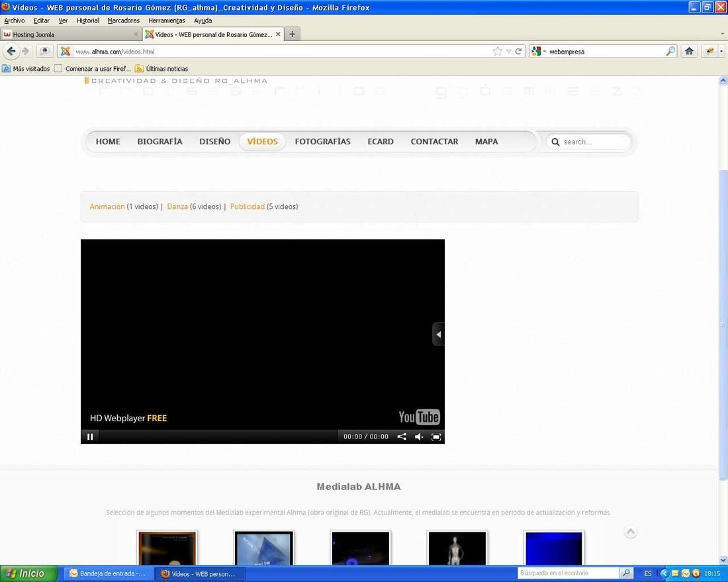
Task: Open the Danza video category
Action: 177,206
